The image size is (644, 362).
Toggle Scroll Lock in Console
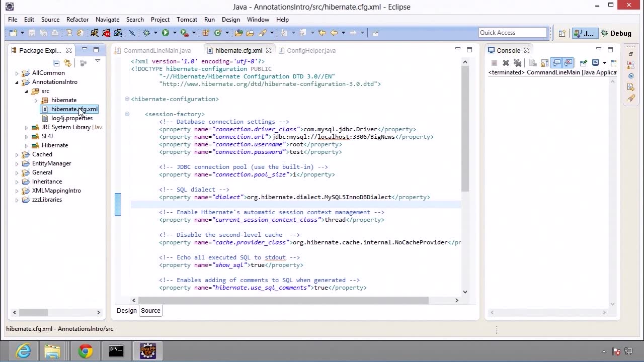544,63
